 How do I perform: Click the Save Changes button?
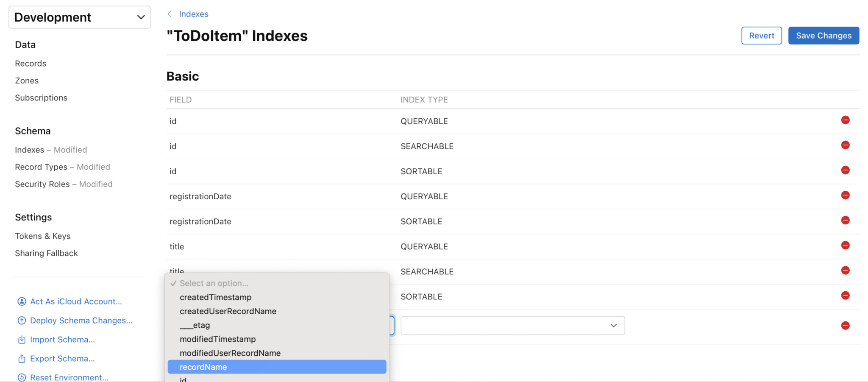pyautogui.click(x=823, y=36)
